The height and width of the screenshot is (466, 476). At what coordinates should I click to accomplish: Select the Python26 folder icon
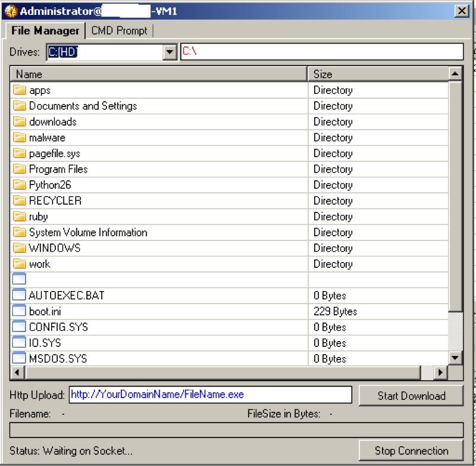[20, 185]
